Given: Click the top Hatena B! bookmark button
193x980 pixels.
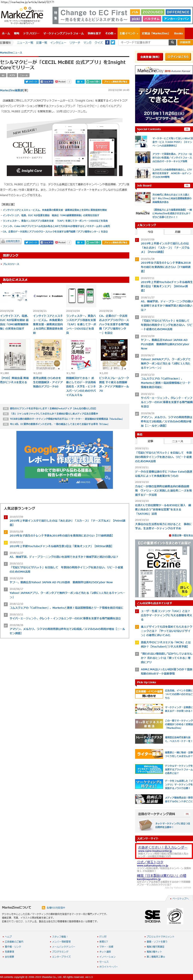Looking at the screenshot, I should [x=80, y=81].
